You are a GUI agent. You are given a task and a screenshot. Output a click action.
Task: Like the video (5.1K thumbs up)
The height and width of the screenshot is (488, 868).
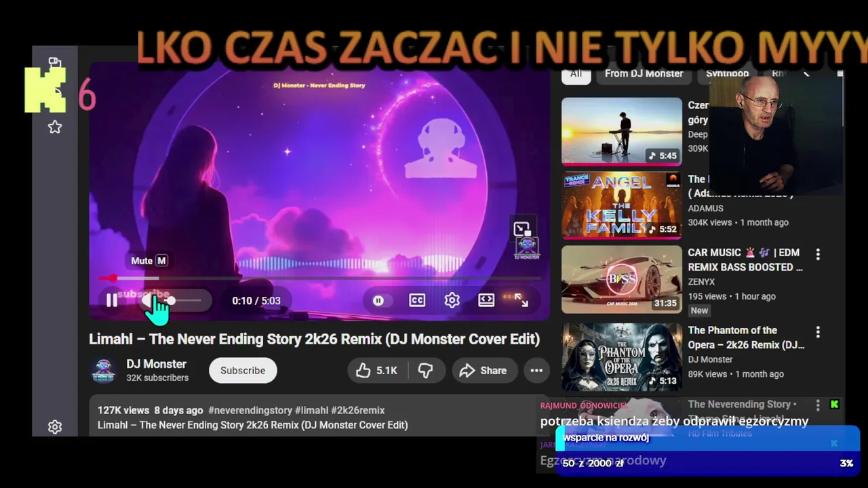[x=377, y=371]
